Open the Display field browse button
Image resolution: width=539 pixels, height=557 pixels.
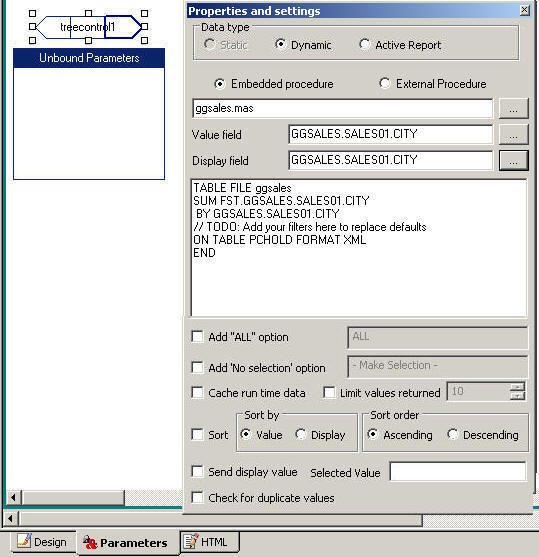pos(513,161)
